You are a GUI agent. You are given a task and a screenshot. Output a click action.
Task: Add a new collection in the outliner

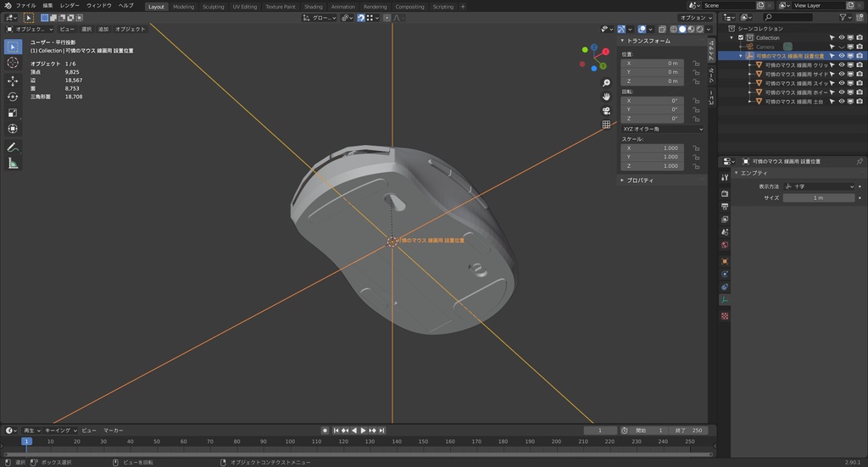(x=860, y=18)
